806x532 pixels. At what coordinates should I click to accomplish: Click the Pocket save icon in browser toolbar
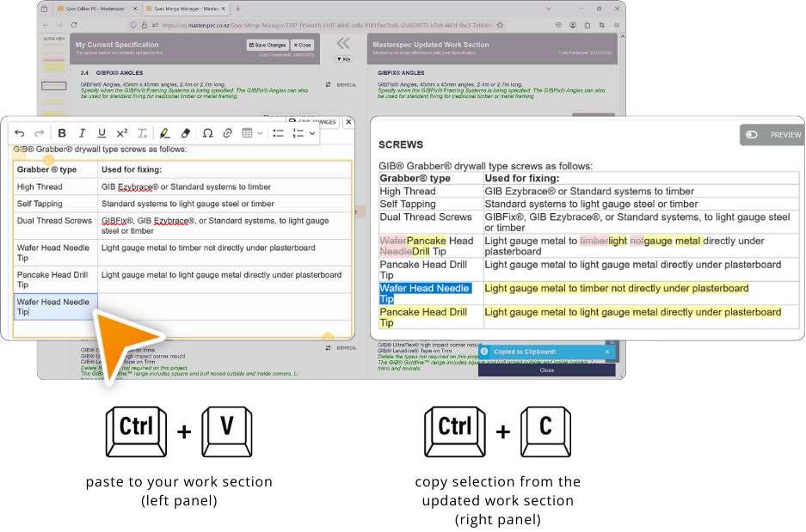click(x=559, y=25)
